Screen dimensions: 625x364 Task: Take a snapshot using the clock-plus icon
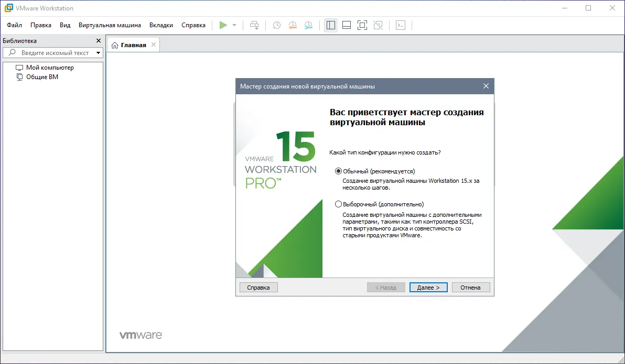[276, 25]
